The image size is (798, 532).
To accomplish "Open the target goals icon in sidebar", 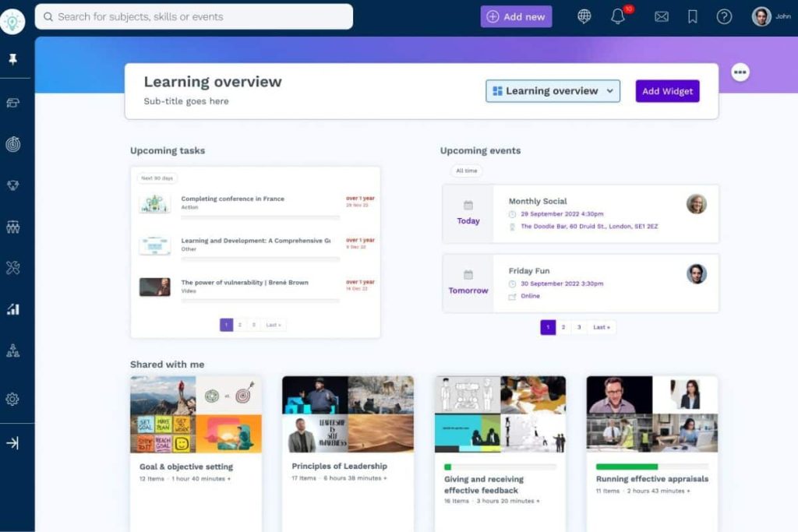I will (12, 144).
